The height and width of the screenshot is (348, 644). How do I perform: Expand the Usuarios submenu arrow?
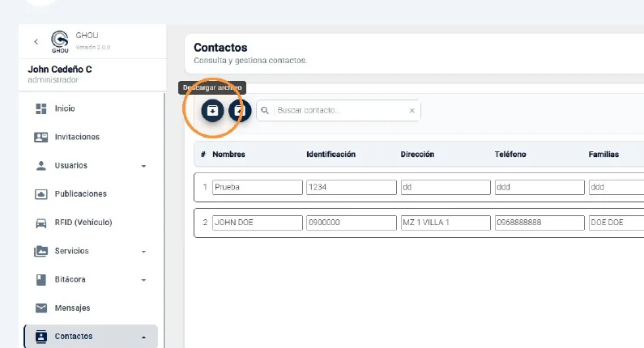(143, 166)
